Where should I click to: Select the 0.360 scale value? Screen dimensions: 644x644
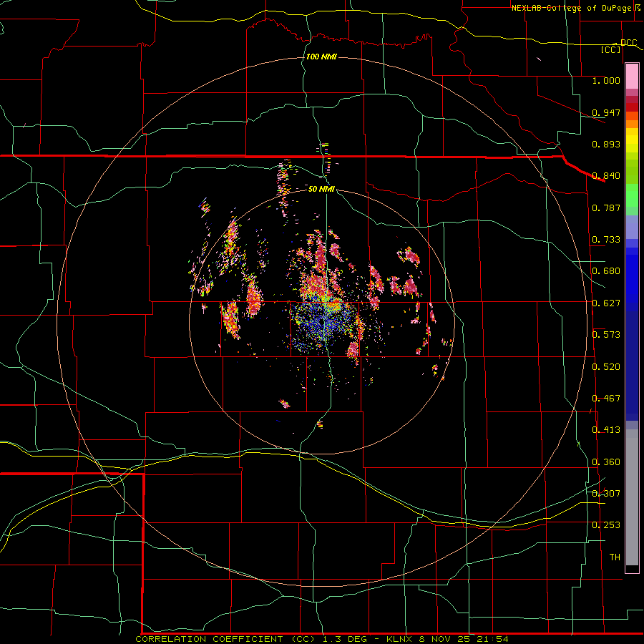coord(606,462)
